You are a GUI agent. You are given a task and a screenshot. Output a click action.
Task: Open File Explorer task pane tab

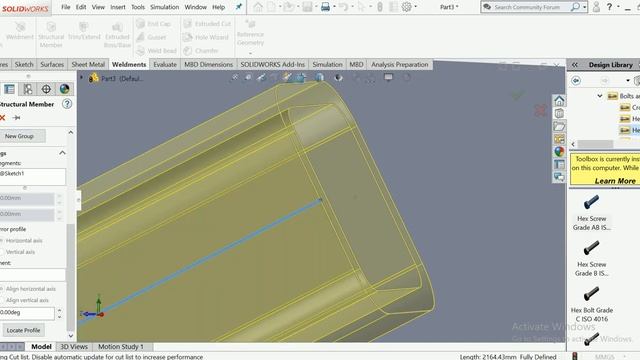559,126
